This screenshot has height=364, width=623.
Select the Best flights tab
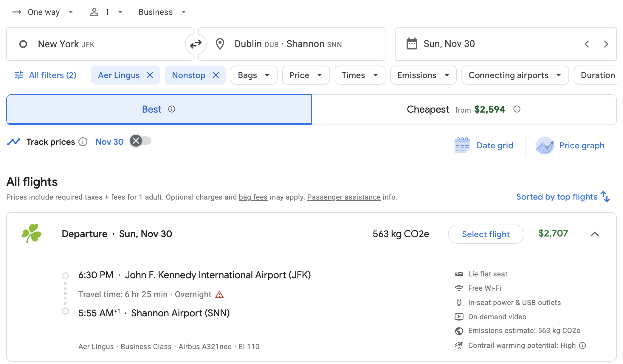coord(159,109)
